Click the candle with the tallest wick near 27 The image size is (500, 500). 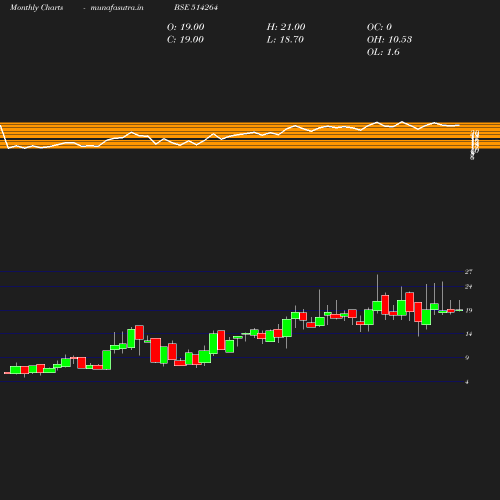377,306
